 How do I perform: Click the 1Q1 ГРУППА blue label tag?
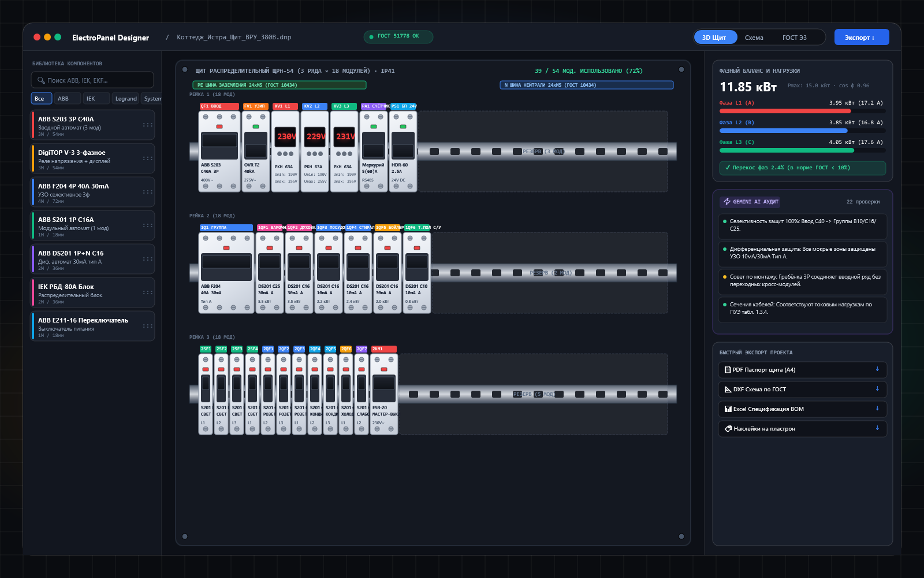[x=226, y=228]
